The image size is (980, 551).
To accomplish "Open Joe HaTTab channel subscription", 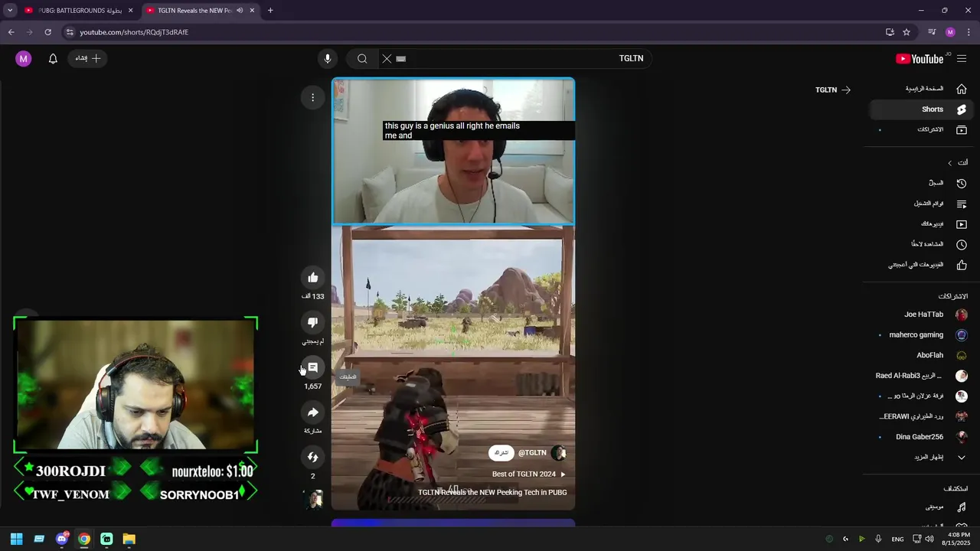I will click(920, 315).
